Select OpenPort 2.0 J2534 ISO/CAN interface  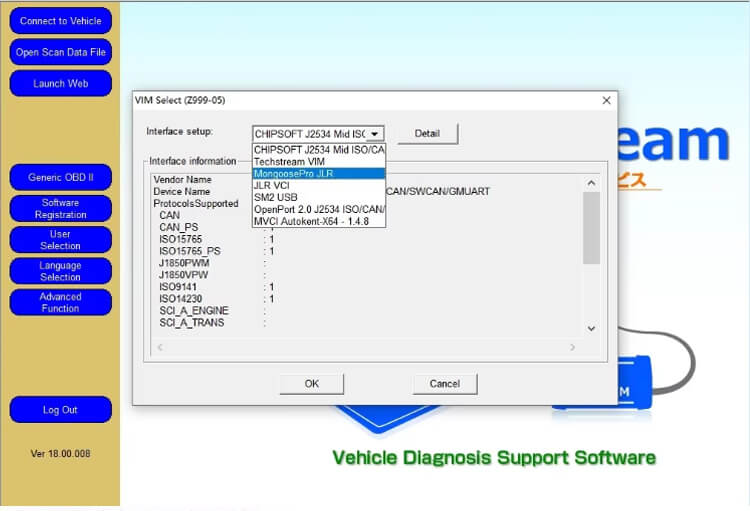[x=319, y=210]
